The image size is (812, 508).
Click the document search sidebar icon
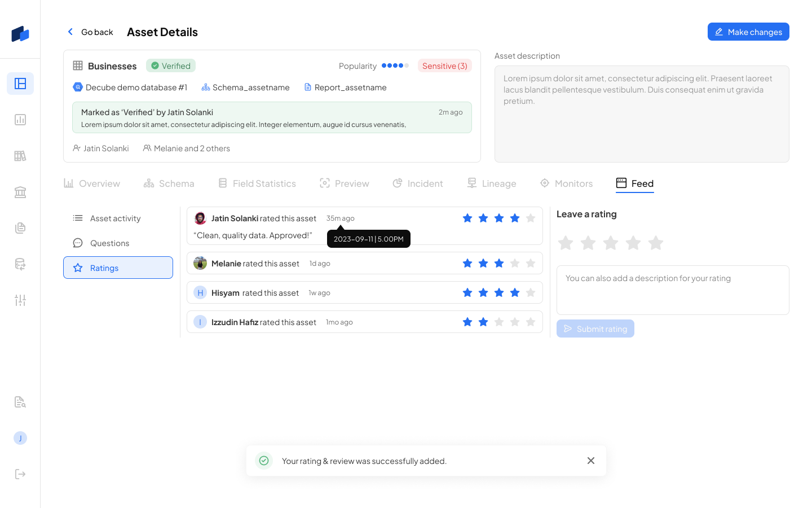[x=20, y=402]
